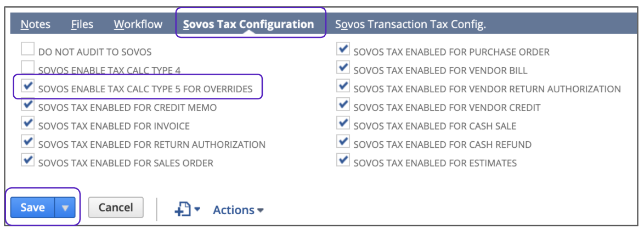Expand the Actions menu
Viewport: 644px width, 234px height.
tap(238, 210)
